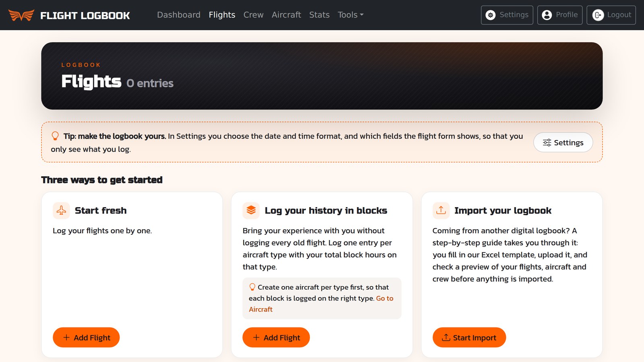Image resolution: width=644 pixels, height=362 pixels.
Task: Click the Import your logbook heading
Action: pyautogui.click(x=503, y=210)
